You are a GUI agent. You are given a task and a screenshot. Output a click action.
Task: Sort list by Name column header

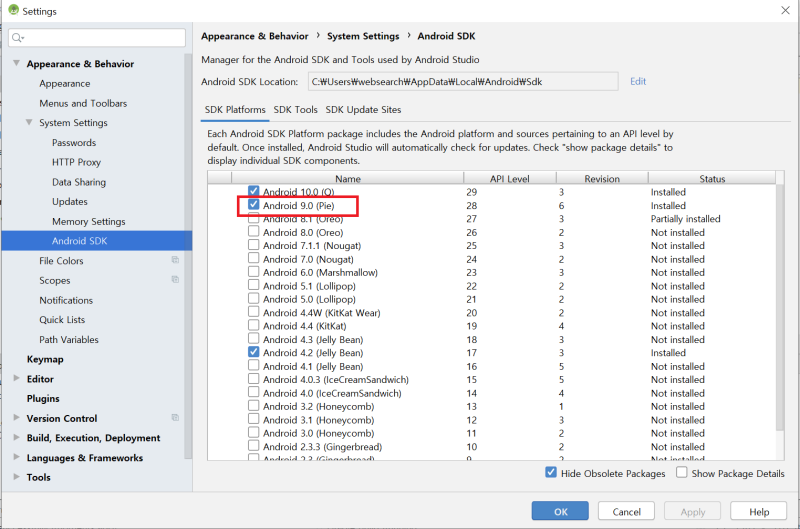point(347,179)
